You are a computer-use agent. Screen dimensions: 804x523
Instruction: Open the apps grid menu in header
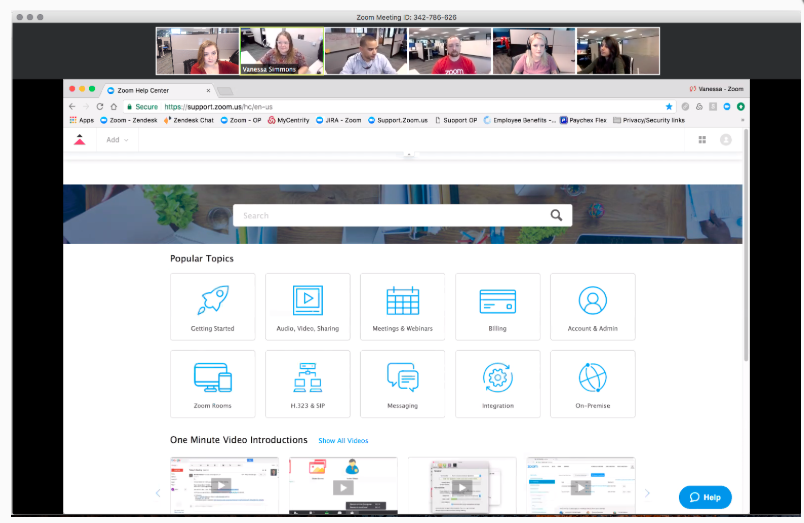tap(702, 140)
